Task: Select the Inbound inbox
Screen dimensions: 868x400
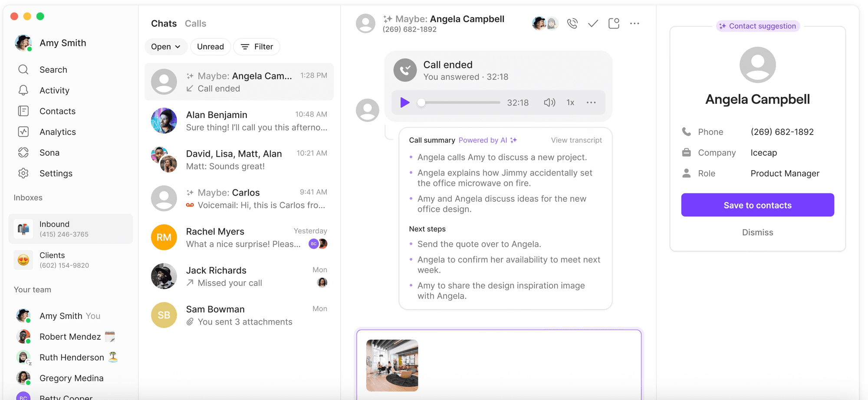Action: coord(71,229)
